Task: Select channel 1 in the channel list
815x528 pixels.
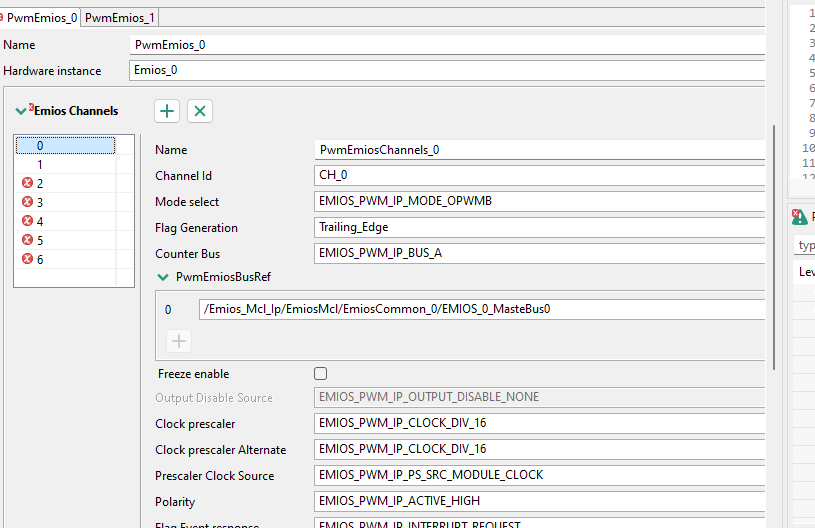Action: click(x=40, y=165)
